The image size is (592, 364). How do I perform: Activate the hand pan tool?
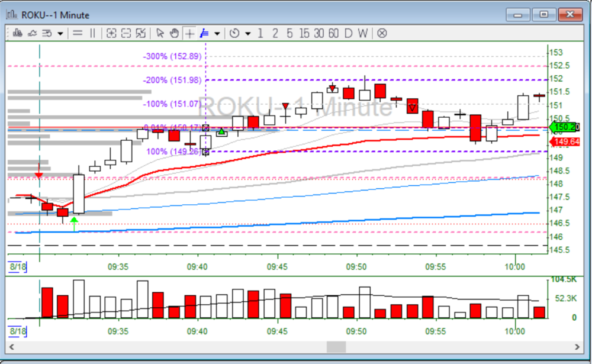(175, 33)
